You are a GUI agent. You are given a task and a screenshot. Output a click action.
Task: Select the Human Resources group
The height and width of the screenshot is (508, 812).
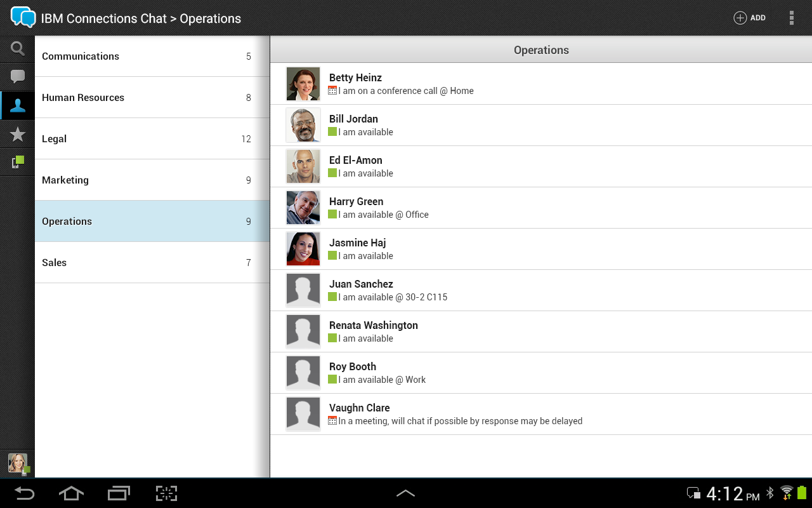152,98
